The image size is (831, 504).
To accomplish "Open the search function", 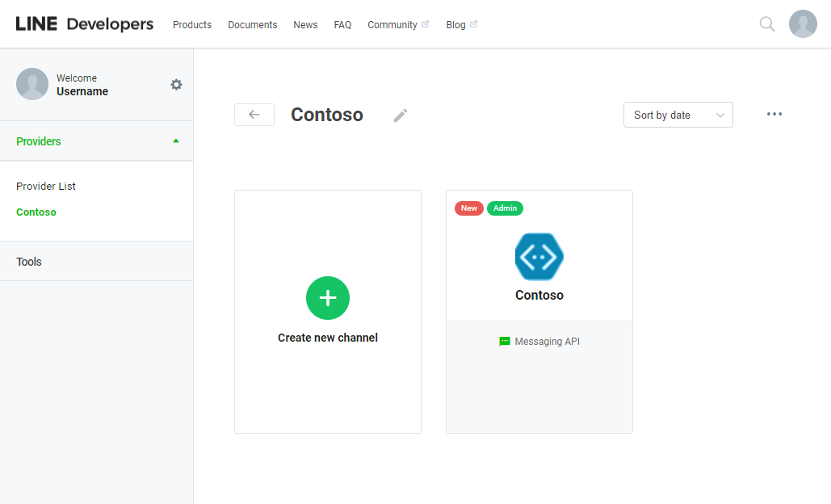I will point(766,23).
